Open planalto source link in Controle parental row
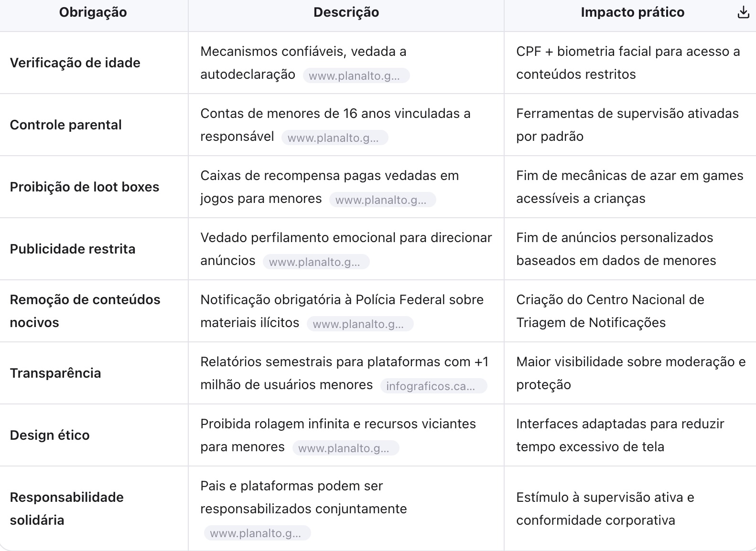756x551 pixels. (335, 138)
